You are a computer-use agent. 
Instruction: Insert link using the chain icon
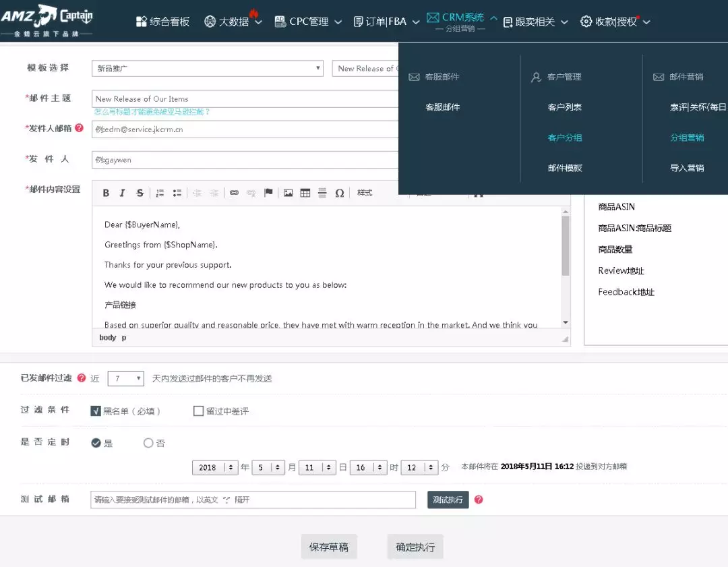234,193
